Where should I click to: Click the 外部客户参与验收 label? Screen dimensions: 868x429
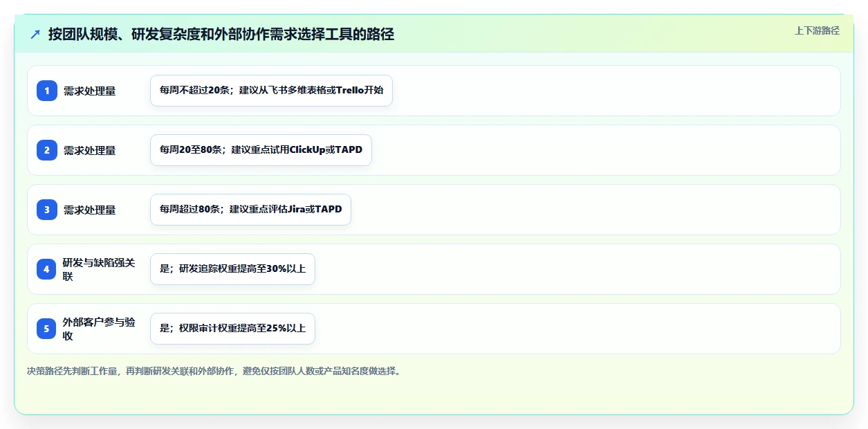tap(99, 329)
